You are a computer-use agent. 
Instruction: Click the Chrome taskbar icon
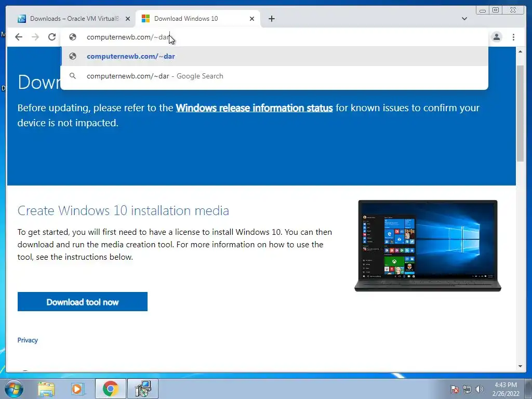click(x=110, y=389)
